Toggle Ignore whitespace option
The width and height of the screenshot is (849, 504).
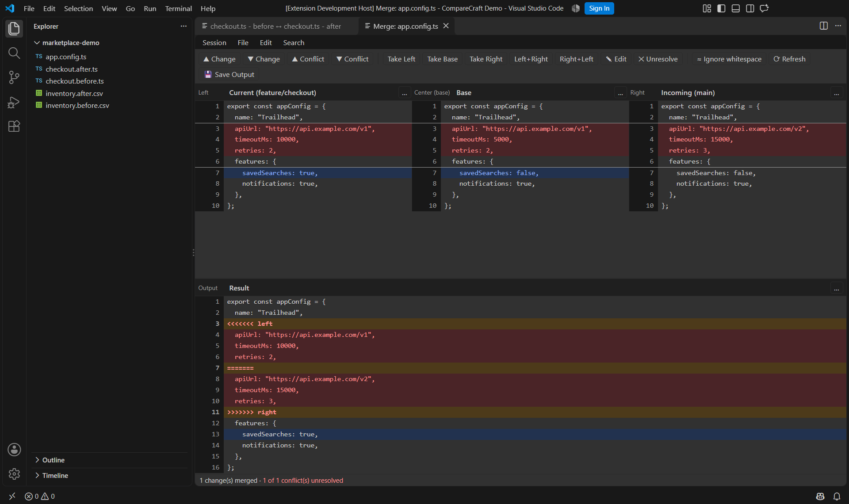[729, 59]
